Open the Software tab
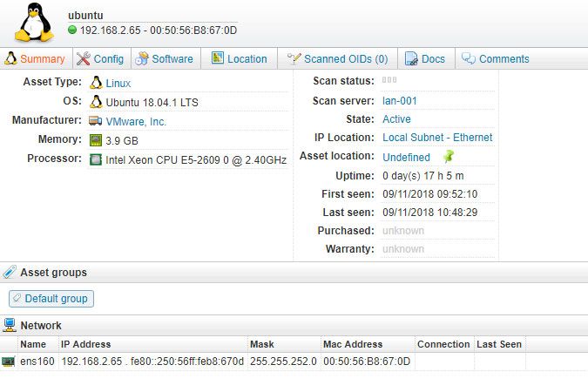 coord(165,59)
